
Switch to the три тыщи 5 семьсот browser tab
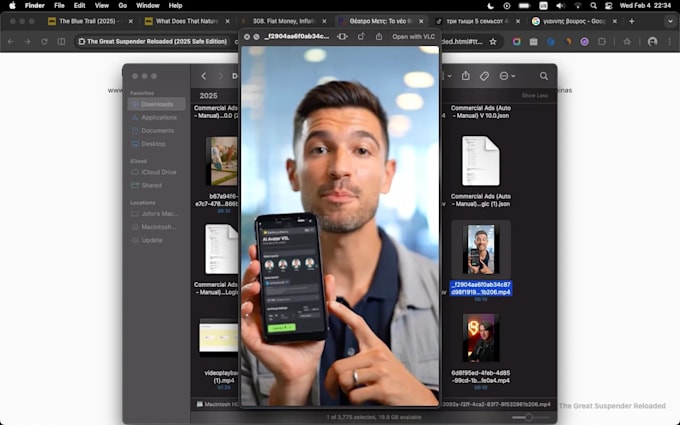point(475,21)
